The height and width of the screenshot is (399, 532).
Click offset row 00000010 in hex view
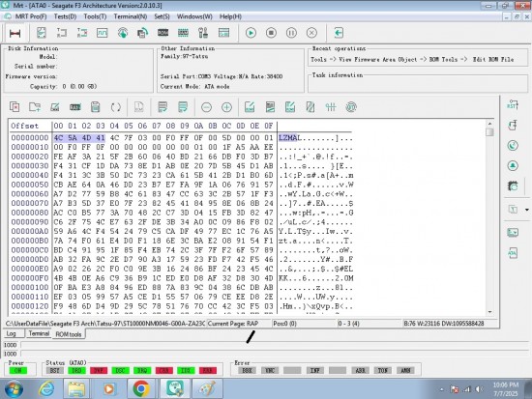(30, 147)
